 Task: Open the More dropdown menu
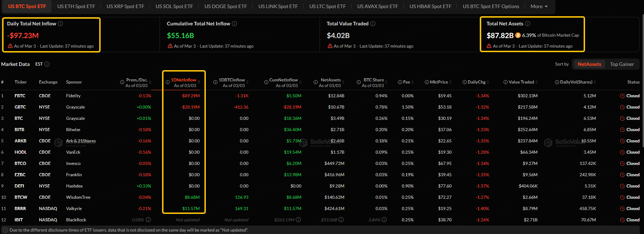539,6
